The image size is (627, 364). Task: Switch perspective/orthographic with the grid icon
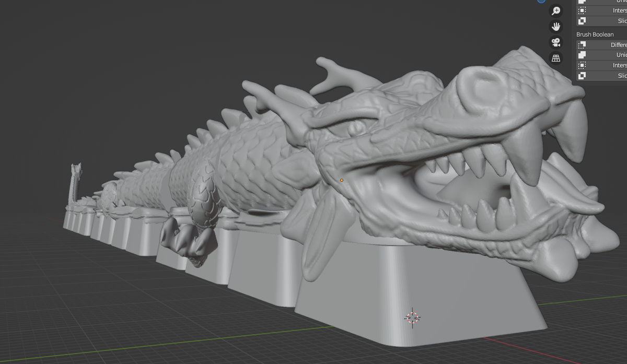[556, 58]
